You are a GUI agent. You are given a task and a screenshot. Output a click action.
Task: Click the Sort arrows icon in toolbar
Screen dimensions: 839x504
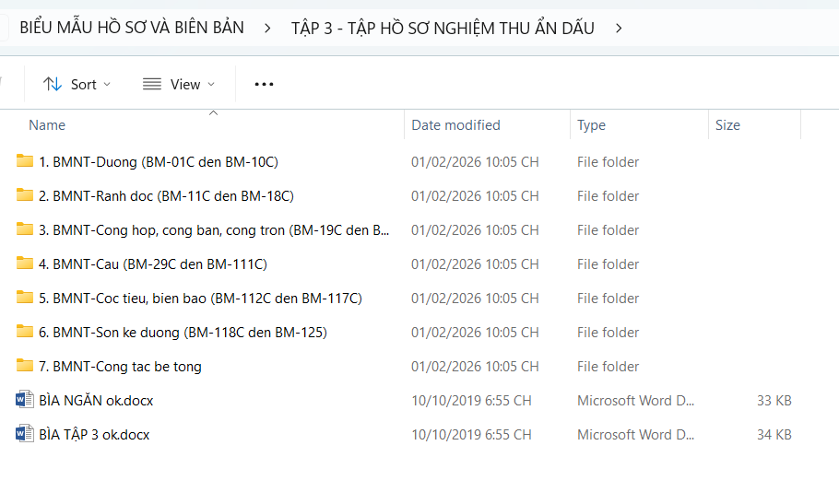(53, 84)
